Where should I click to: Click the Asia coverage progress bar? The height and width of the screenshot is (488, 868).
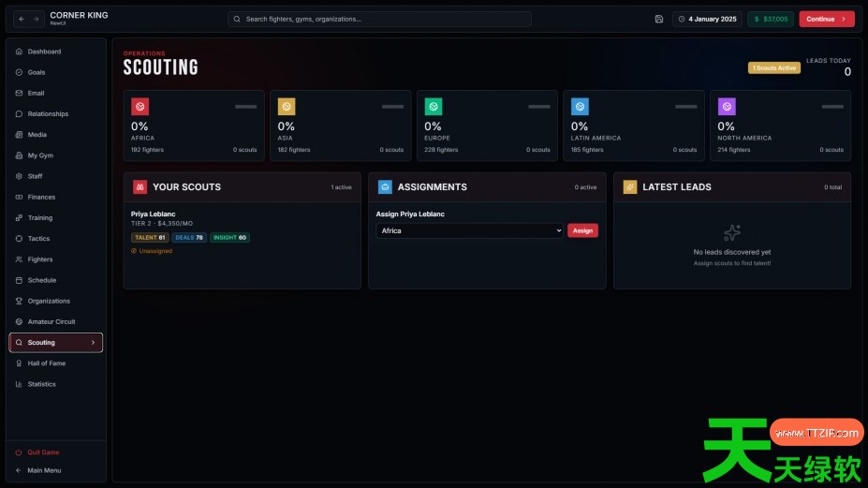tap(392, 107)
